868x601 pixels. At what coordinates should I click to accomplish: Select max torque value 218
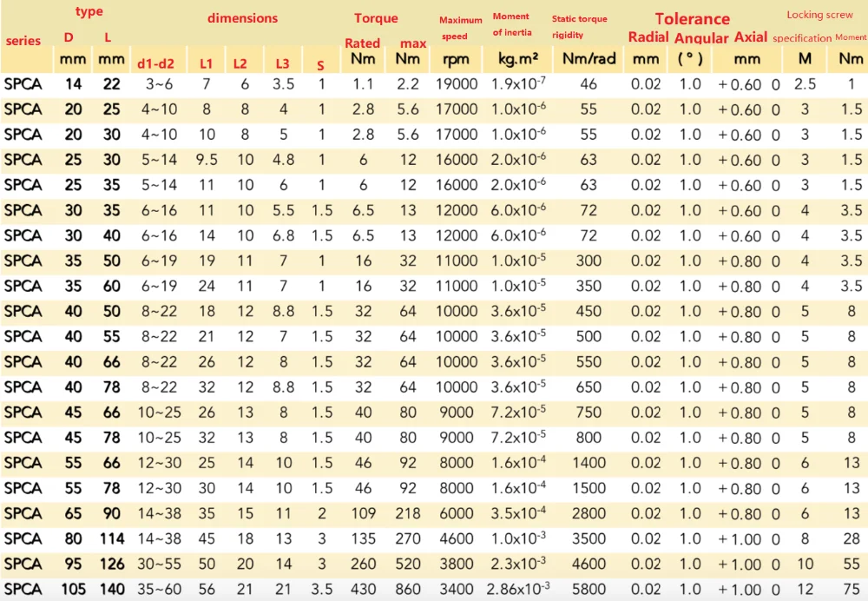click(408, 513)
